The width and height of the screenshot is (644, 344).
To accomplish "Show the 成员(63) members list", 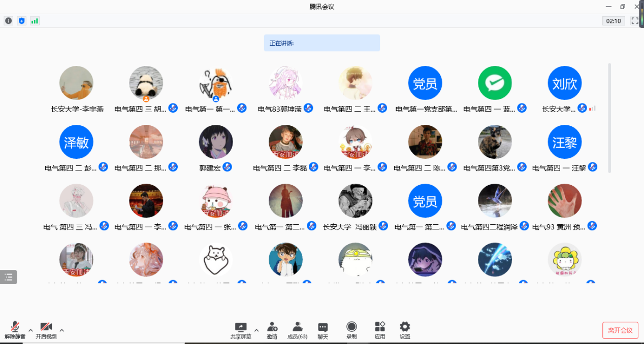I will [x=297, y=330].
